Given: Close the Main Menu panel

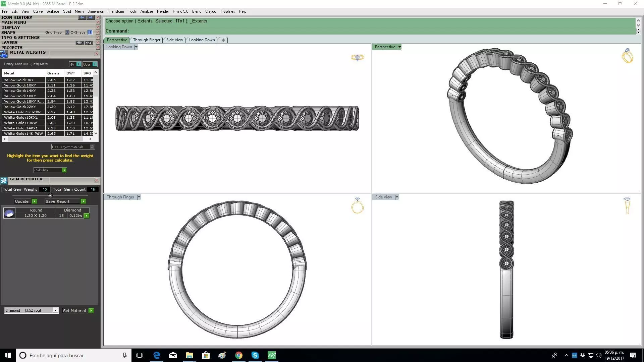Looking at the screenshot, I should point(98,22).
